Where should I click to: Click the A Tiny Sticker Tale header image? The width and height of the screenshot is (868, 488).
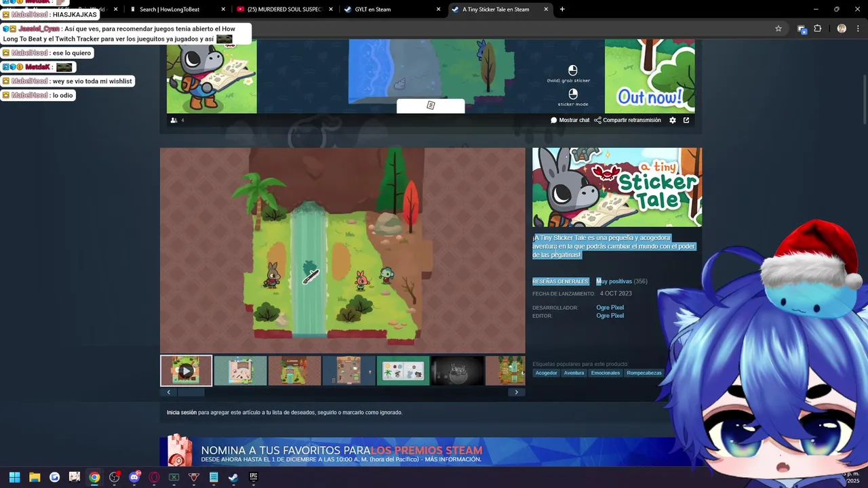[617, 187]
